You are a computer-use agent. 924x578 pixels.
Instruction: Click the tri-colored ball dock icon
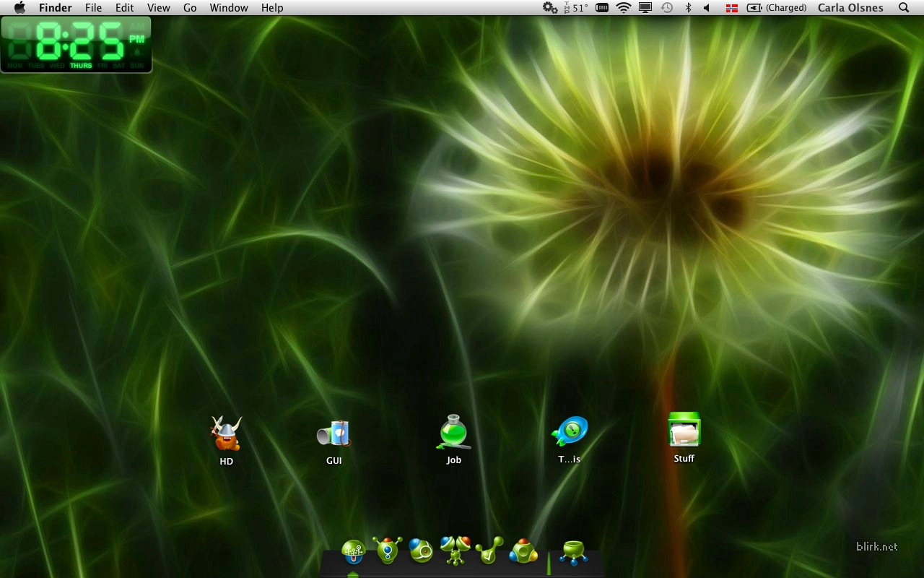[x=523, y=552]
